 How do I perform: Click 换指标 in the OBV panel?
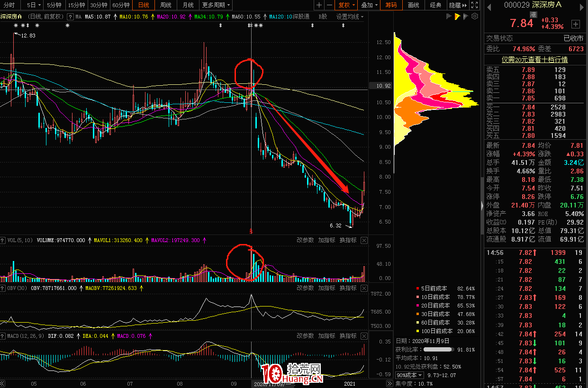[348, 288]
